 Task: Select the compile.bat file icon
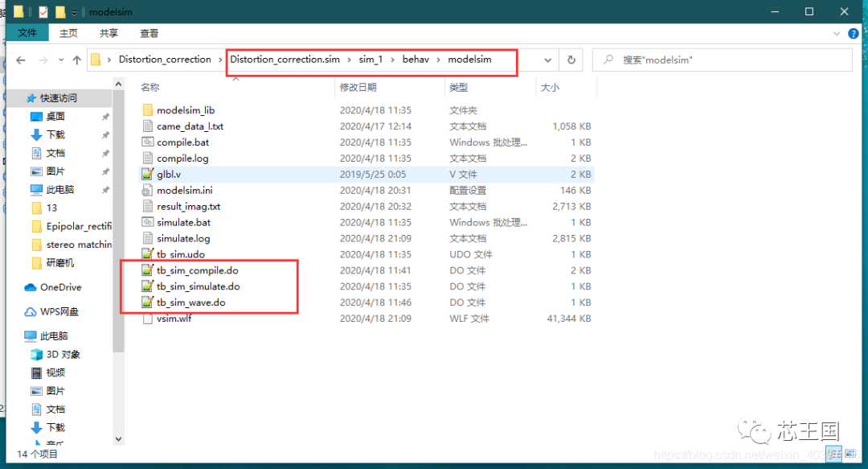148,142
